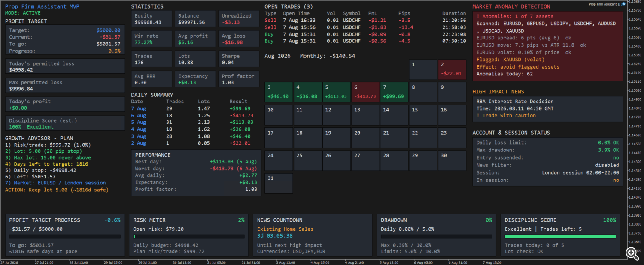Click the Avg profit $5.16 tile
Image resolution: width=644 pixels, height=265 pixels.
195,39
